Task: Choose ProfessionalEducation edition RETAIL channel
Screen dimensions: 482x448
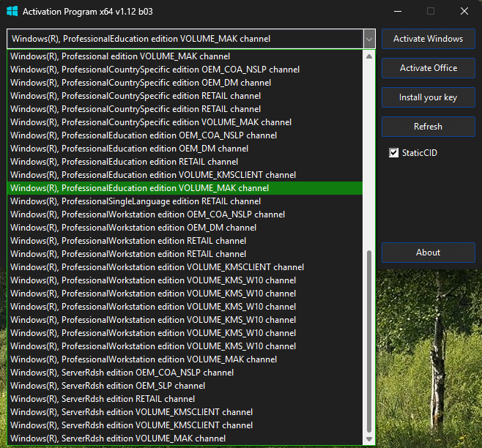Action: click(185, 162)
